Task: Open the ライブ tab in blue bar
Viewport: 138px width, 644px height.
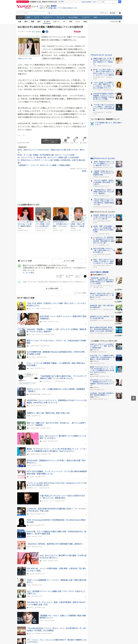Action: point(37,17)
